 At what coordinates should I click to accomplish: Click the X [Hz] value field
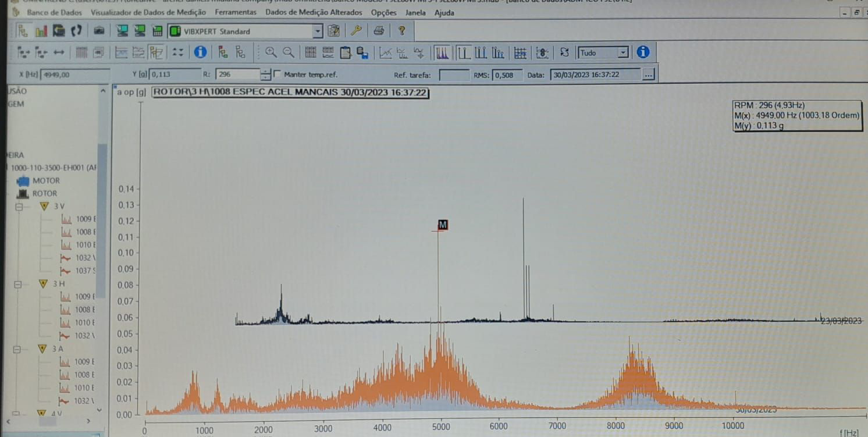[x=75, y=74]
